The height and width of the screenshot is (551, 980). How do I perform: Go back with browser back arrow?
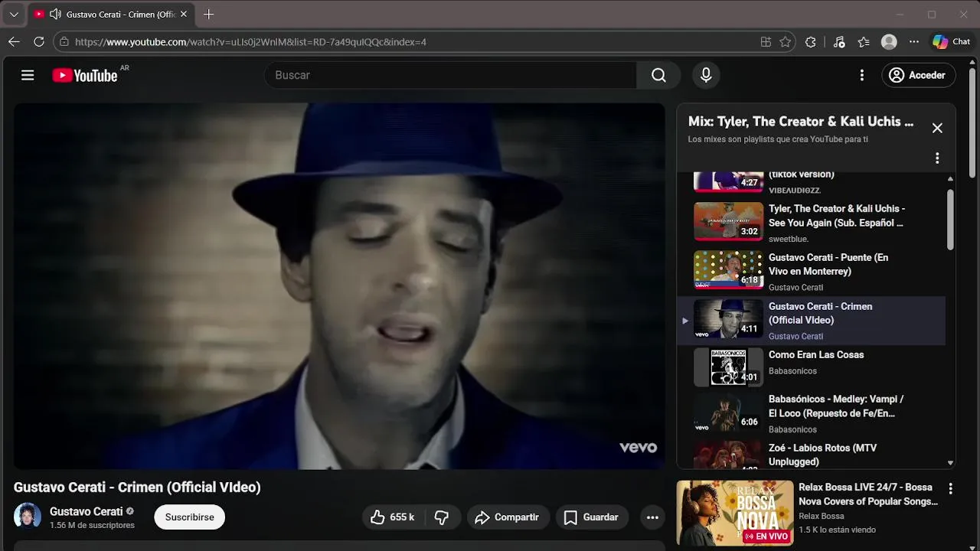(x=14, y=42)
